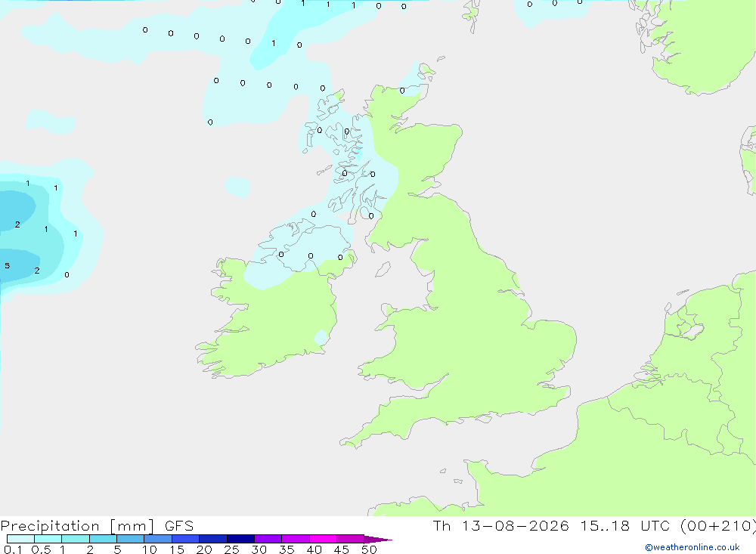756x554 pixels.
Task: Click the legend label 20
Action: point(204,549)
